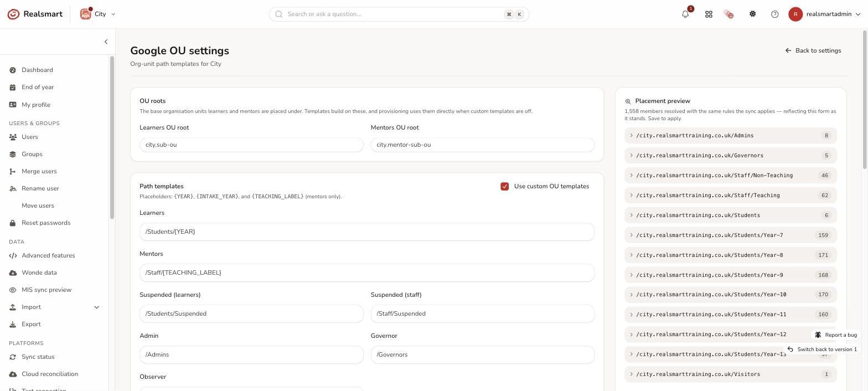Viewport: 868px width, 391px height.
Task: Open the apps grid icon
Action: point(709,14)
